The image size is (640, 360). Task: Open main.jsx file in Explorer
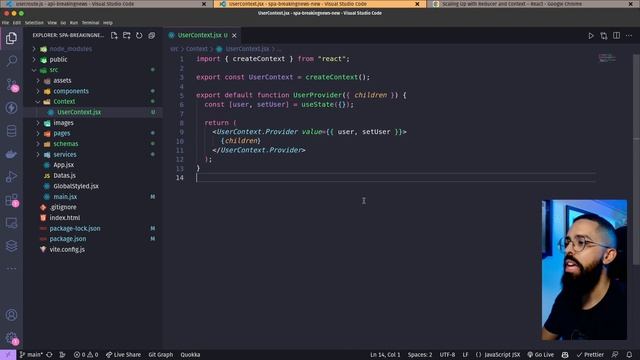tap(65, 197)
